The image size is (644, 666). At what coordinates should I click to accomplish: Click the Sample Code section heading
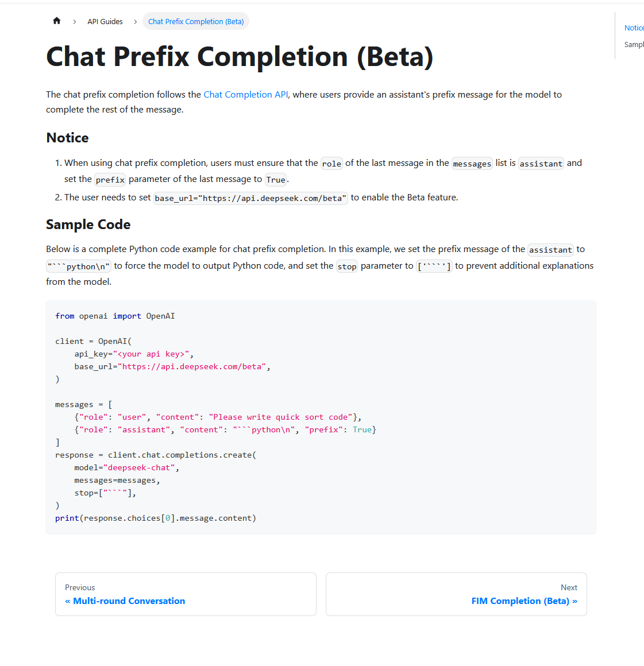click(x=88, y=224)
